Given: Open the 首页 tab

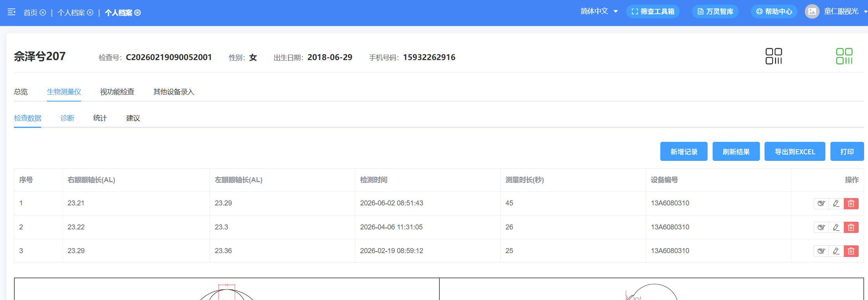Looking at the screenshot, I should click(30, 13).
